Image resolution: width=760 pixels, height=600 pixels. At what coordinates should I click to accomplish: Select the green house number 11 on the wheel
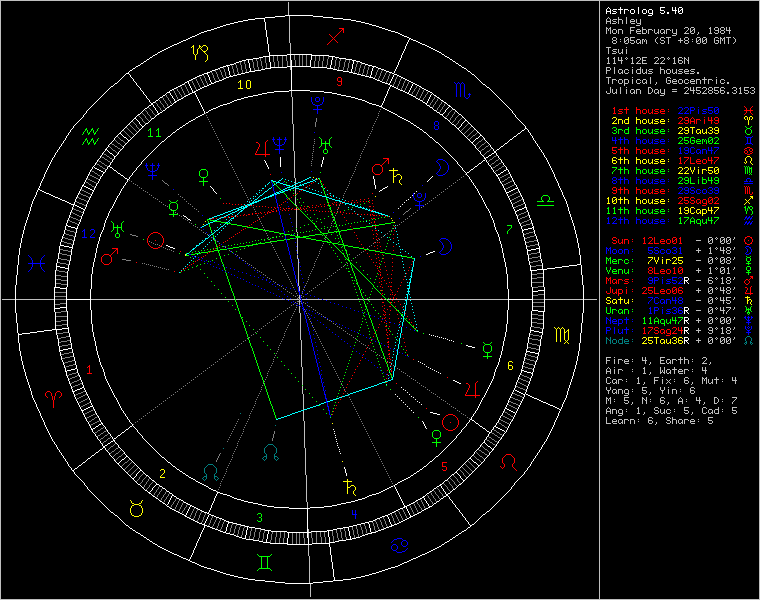point(154,133)
